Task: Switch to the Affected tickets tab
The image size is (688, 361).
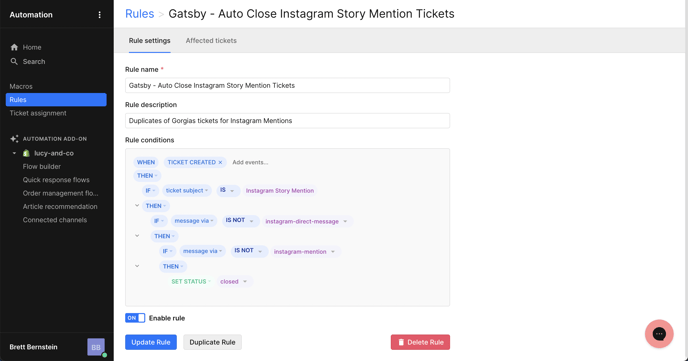Action: (211, 40)
